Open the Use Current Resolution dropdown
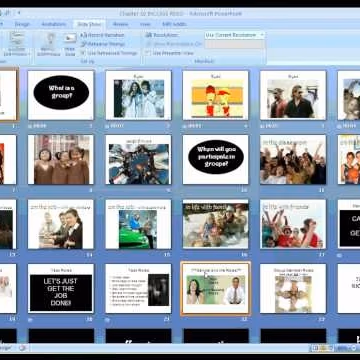 (234, 35)
